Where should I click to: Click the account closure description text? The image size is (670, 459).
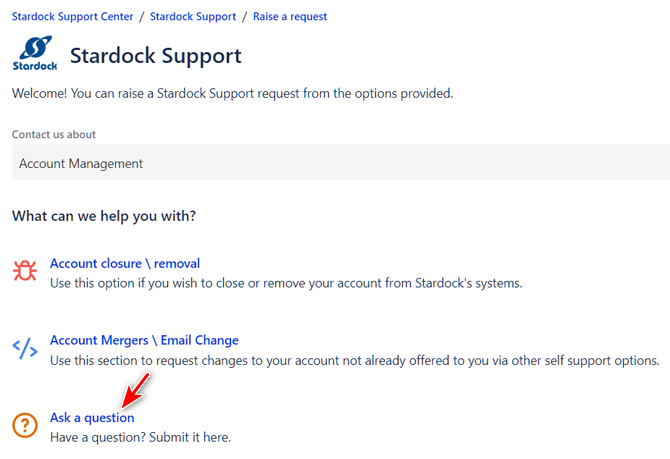(x=286, y=283)
